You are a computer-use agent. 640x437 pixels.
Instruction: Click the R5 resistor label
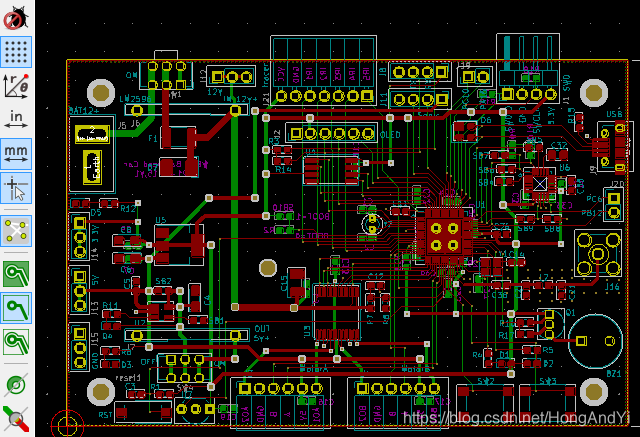pos(548,350)
